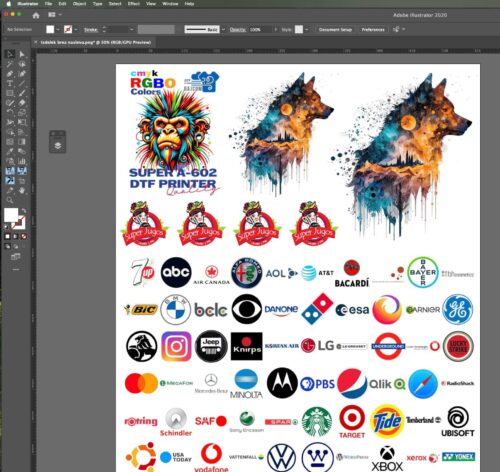Select the Eraser tool
Image resolution: width=500 pixels, height=472 pixels.
22,103
